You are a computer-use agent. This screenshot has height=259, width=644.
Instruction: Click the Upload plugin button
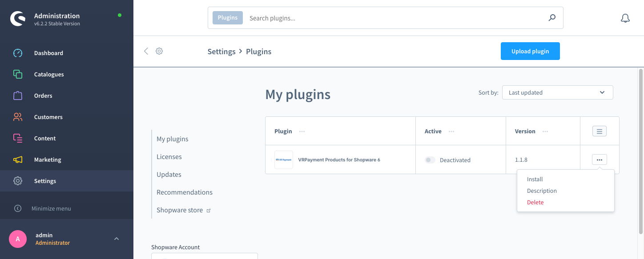(x=530, y=51)
